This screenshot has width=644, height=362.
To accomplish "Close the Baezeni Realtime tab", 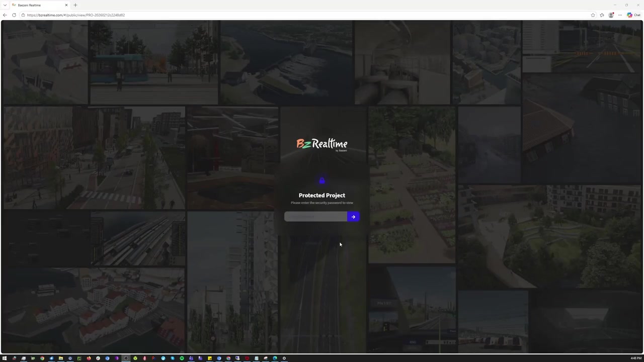I will coord(66,5).
